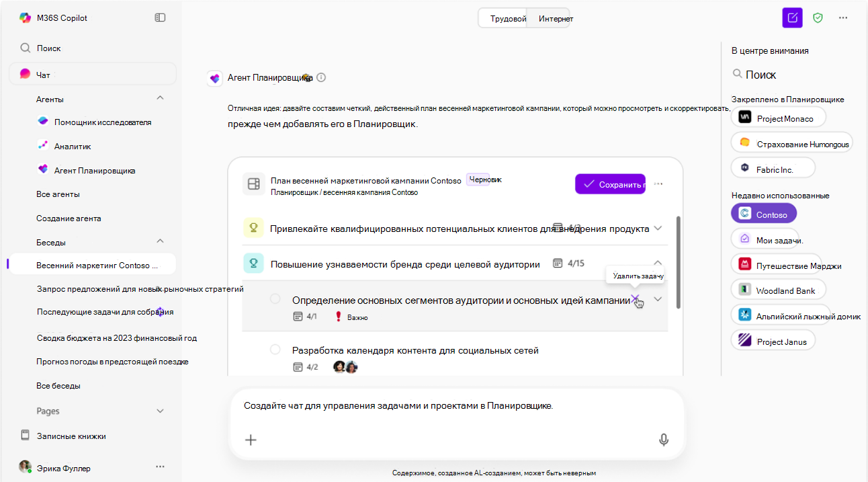Collapse goal Повышение узнаваемости бренда chevron
Screen dimensions: 868x482
[x=658, y=263]
